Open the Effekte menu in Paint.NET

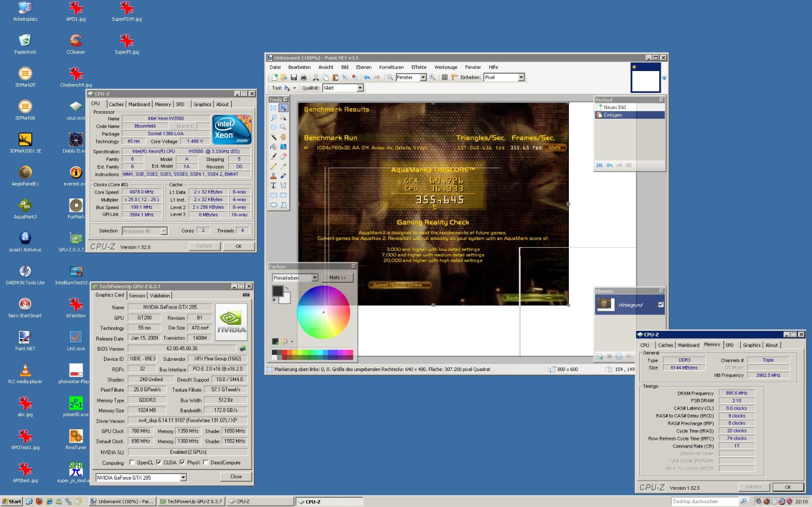419,67
